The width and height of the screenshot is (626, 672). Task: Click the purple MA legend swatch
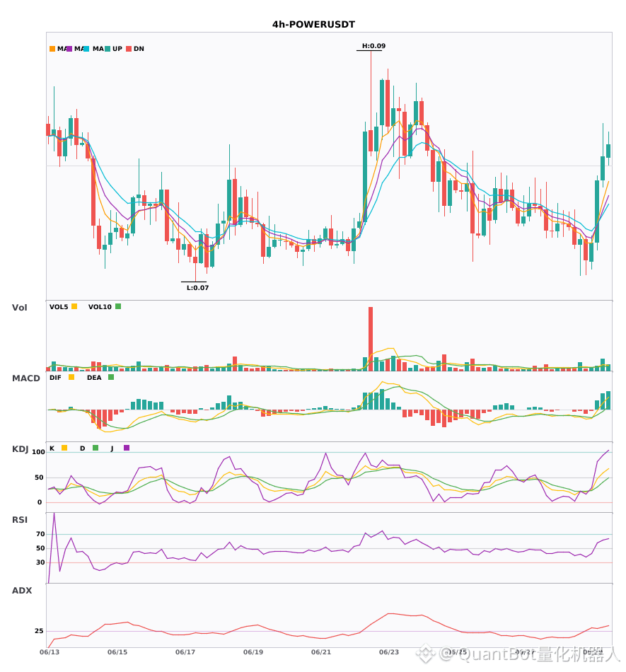69,49
